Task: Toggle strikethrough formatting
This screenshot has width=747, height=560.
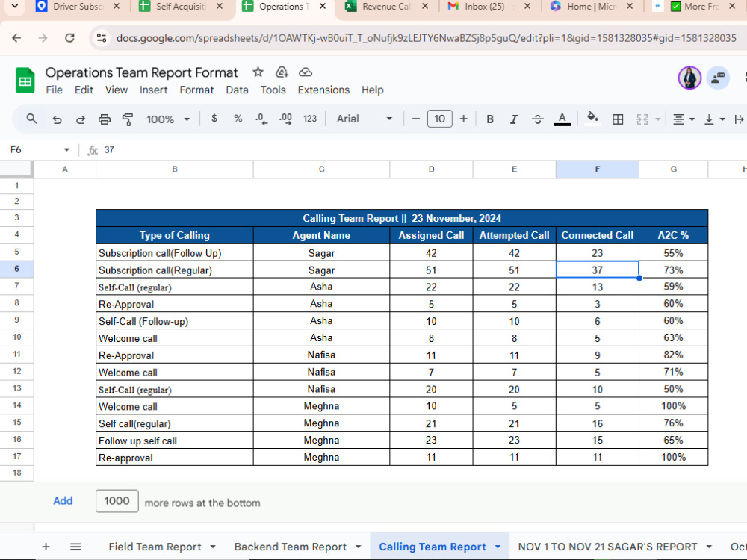Action: [x=537, y=119]
